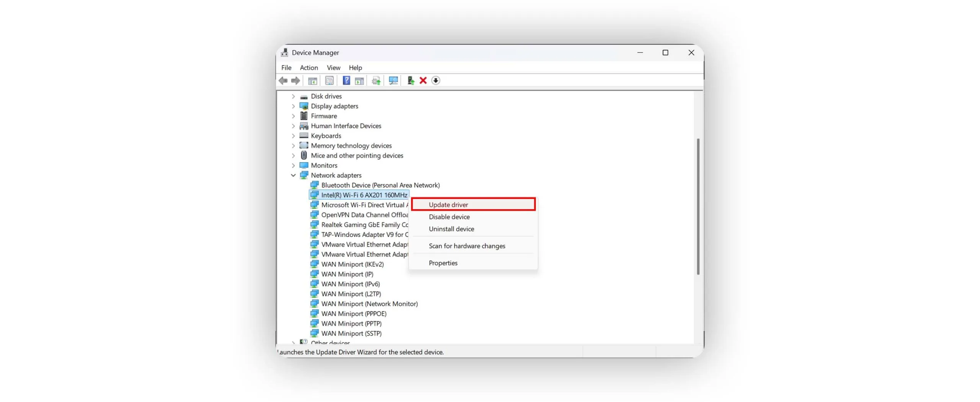The width and height of the screenshot is (980, 402).
Task: Open Help with the blue question mark icon
Action: pos(346,81)
